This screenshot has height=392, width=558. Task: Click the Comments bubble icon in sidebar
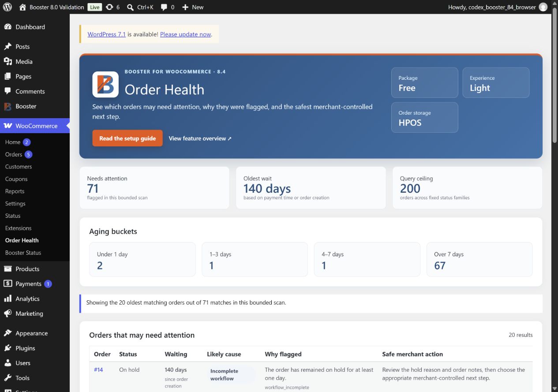pyautogui.click(x=7, y=91)
